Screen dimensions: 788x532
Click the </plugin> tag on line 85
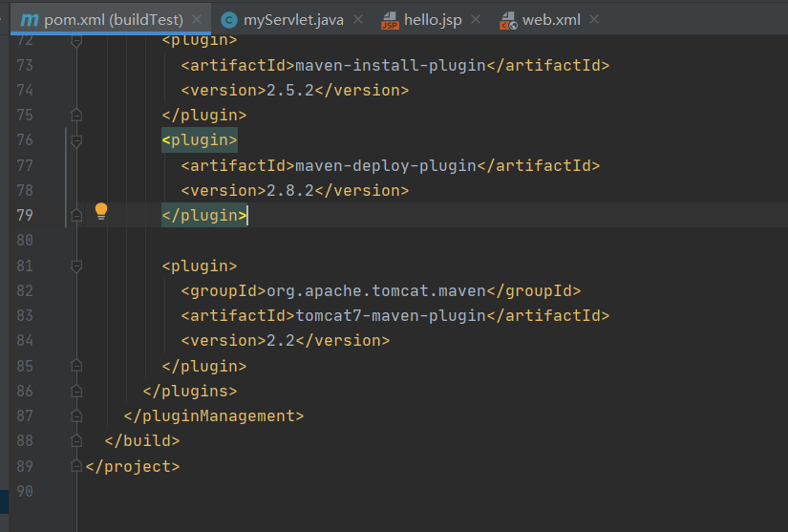(204, 366)
